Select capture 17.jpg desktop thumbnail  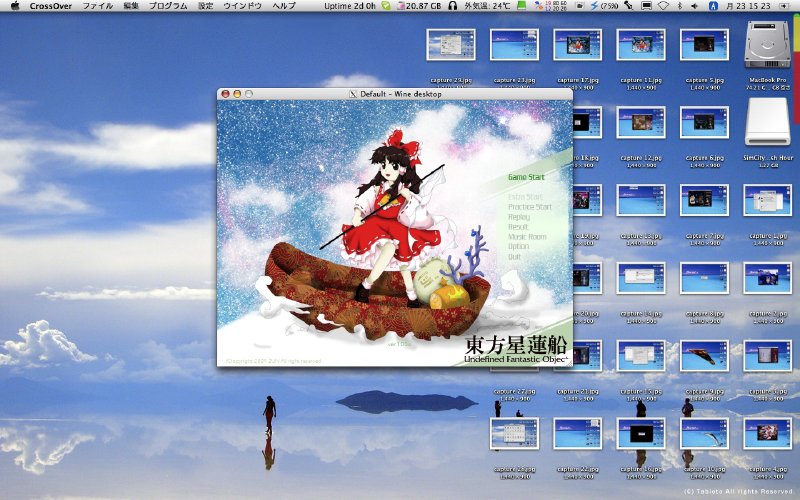click(x=578, y=45)
